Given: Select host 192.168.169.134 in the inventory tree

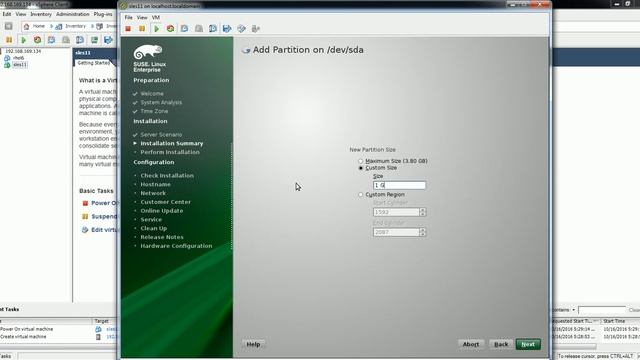Looking at the screenshot, I should click(23, 51).
